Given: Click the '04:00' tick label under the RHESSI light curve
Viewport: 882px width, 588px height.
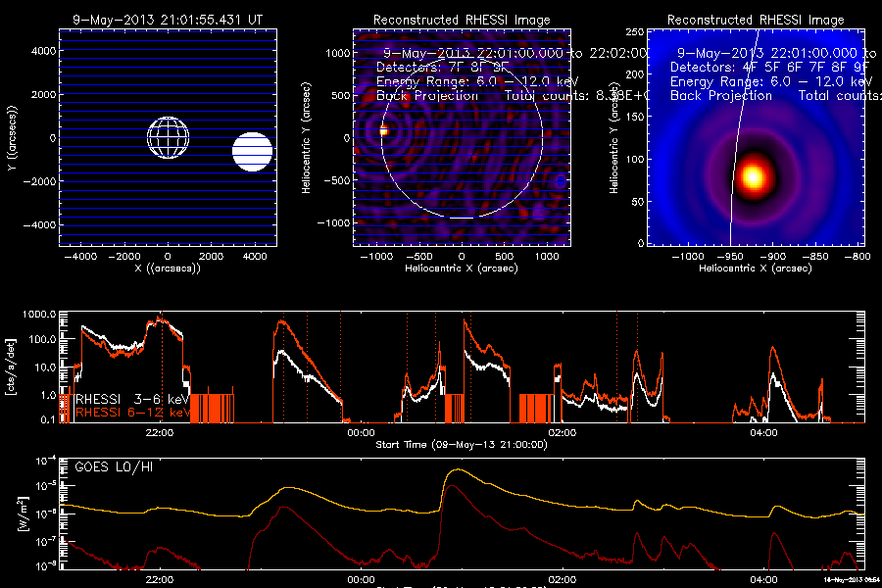Looking at the screenshot, I should pyautogui.click(x=763, y=433).
